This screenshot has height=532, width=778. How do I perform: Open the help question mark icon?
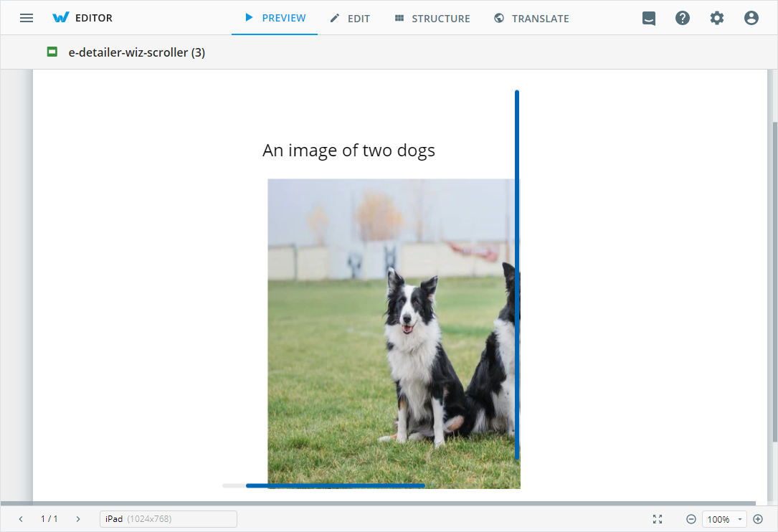coord(683,19)
